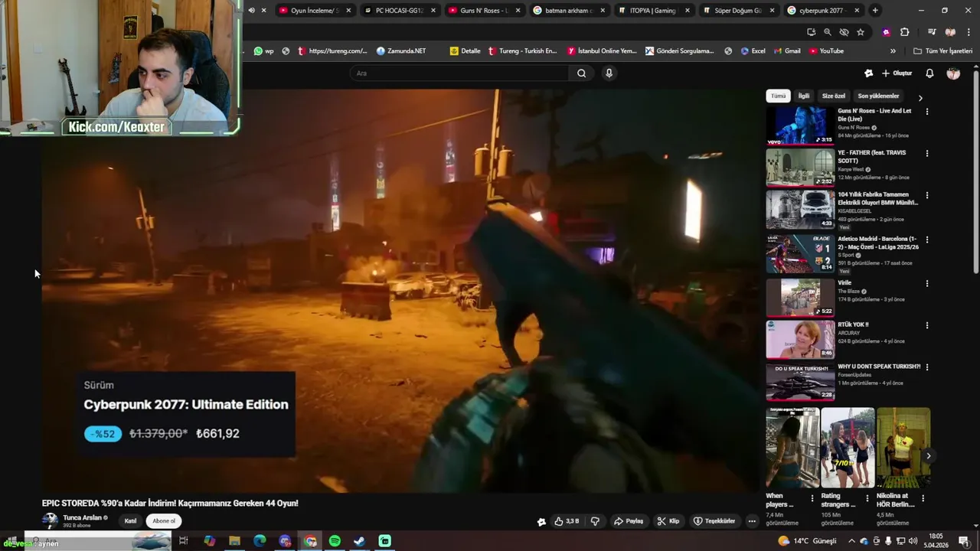Viewport: 980px width, 551px height.
Task: Open the Tüm Yer İşaretleri folder
Action: [942, 51]
